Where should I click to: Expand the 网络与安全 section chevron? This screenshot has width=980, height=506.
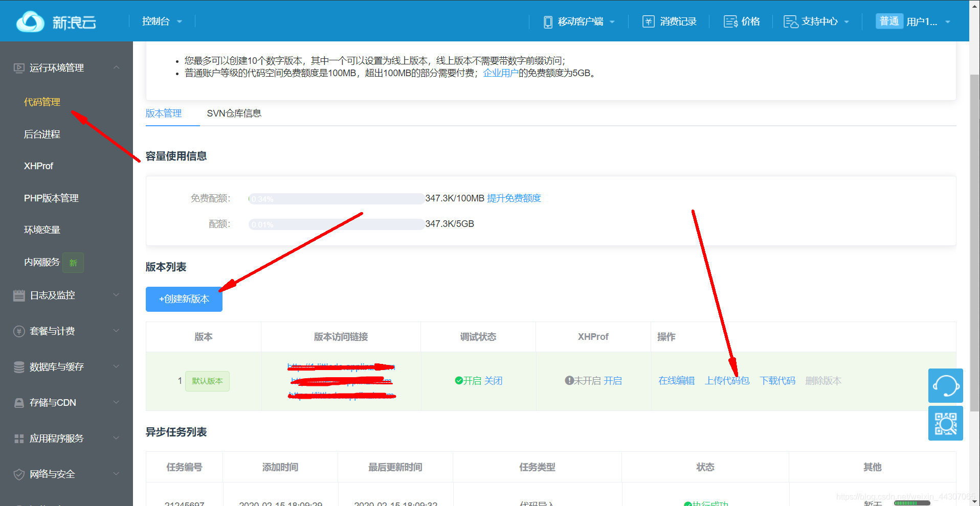tap(116, 474)
